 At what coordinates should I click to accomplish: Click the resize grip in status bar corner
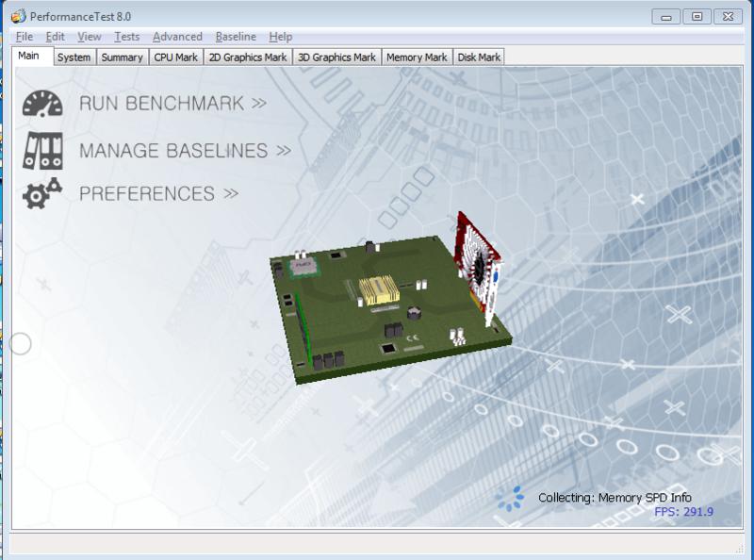click(x=739, y=549)
